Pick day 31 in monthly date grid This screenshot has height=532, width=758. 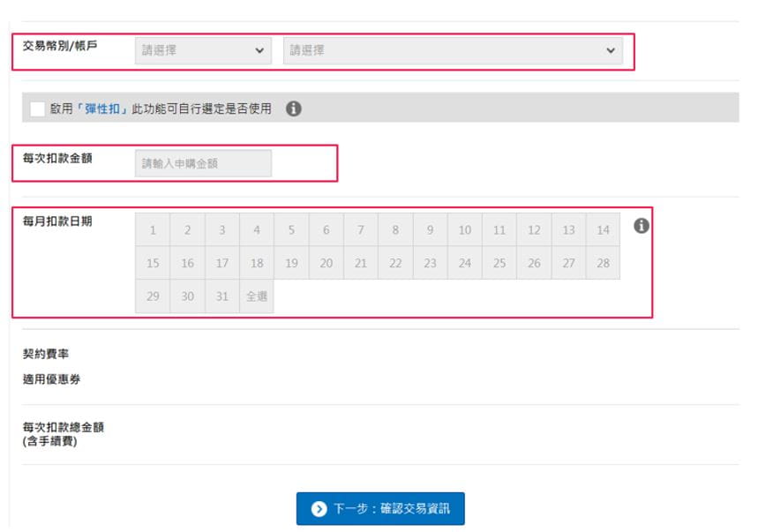(x=222, y=296)
